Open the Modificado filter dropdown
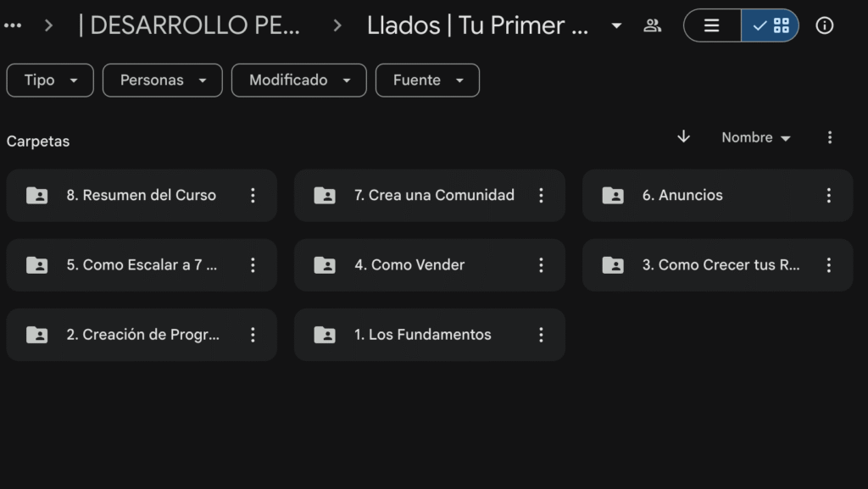This screenshot has height=489, width=868. 299,81
